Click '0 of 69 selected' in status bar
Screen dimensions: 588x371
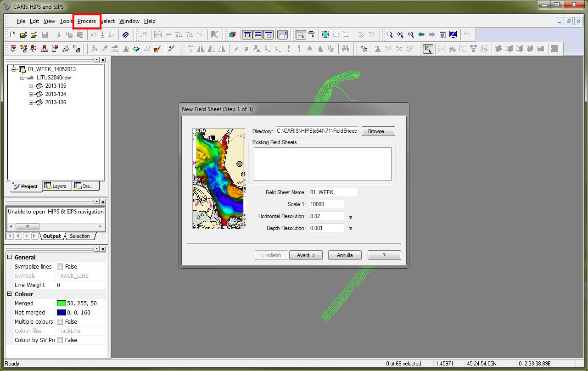point(403,364)
